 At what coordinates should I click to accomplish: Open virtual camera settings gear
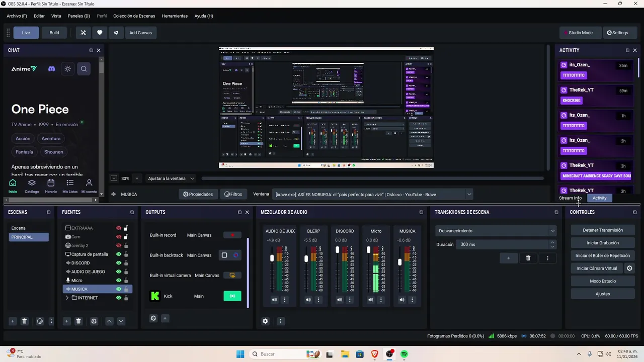[x=629, y=268]
